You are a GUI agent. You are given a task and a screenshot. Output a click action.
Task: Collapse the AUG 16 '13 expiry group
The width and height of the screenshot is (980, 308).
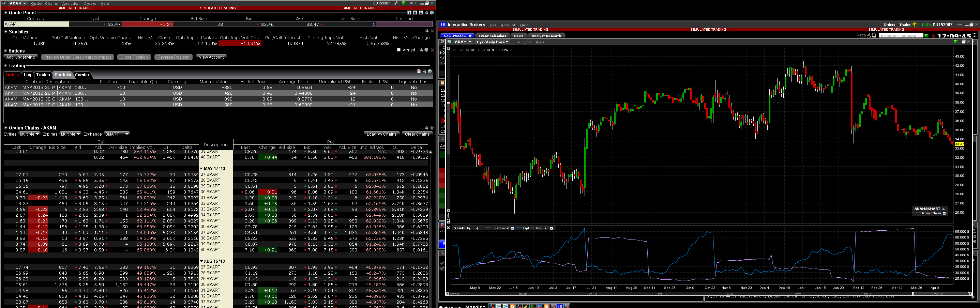point(201,261)
